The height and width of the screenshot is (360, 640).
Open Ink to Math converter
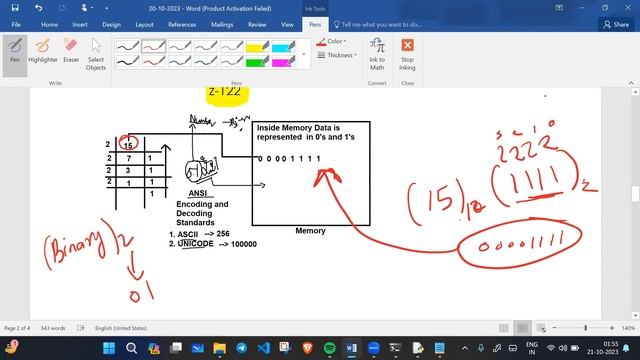(x=377, y=54)
